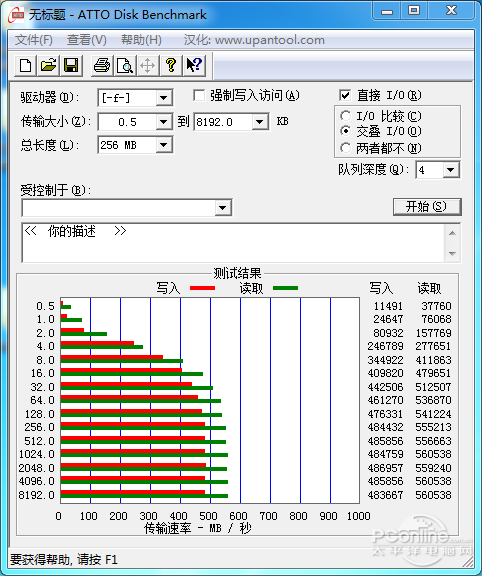482x576 pixels.
Task: Select 交叠 I/O radio button
Action: pyautogui.click(x=345, y=131)
